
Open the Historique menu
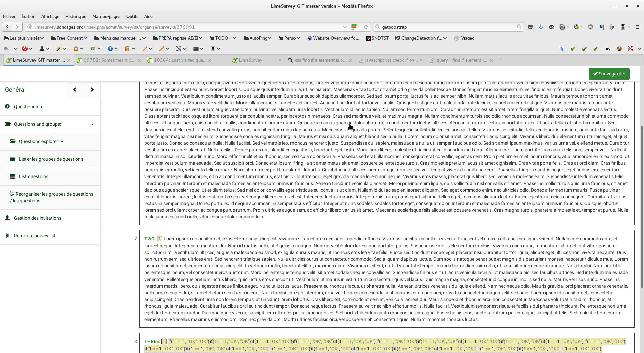tap(76, 16)
